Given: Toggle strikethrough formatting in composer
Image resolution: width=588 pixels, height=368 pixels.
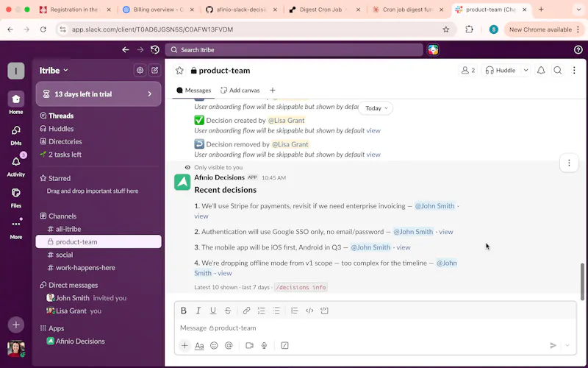Looking at the screenshot, I should pyautogui.click(x=228, y=311).
